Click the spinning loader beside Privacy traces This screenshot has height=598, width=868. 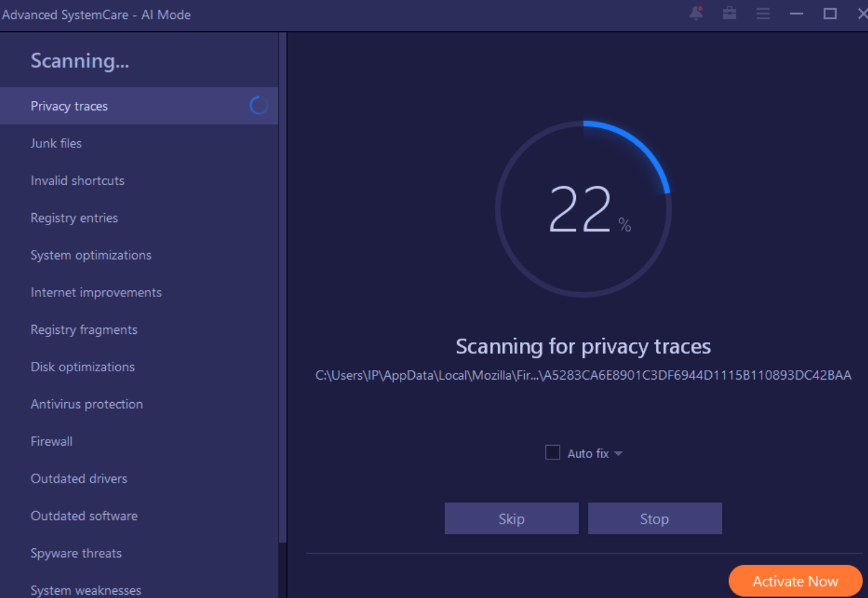259,106
